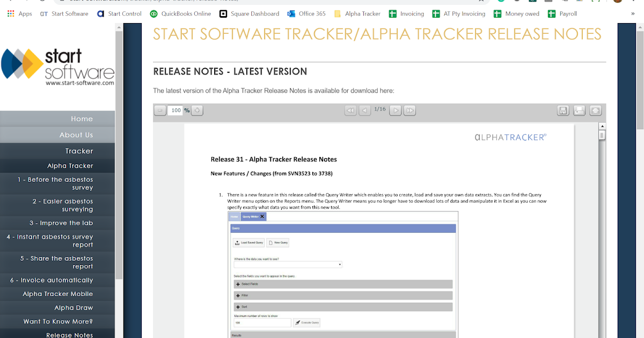Jump back to the first PDF page

click(x=350, y=110)
